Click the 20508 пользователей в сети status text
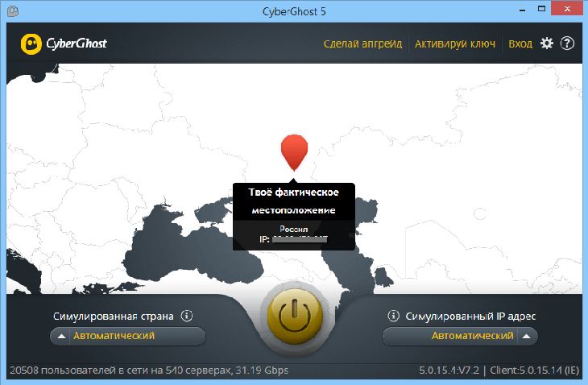Image resolution: width=588 pixels, height=385 pixels. [x=149, y=371]
